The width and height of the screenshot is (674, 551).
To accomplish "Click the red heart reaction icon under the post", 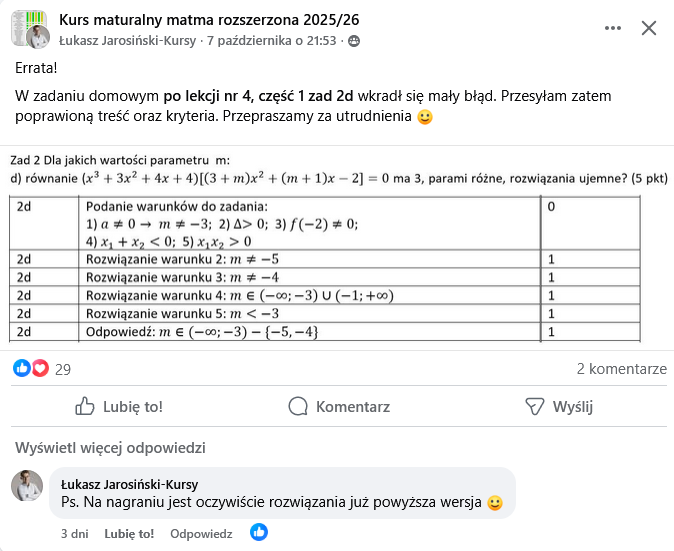I will click(x=40, y=369).
